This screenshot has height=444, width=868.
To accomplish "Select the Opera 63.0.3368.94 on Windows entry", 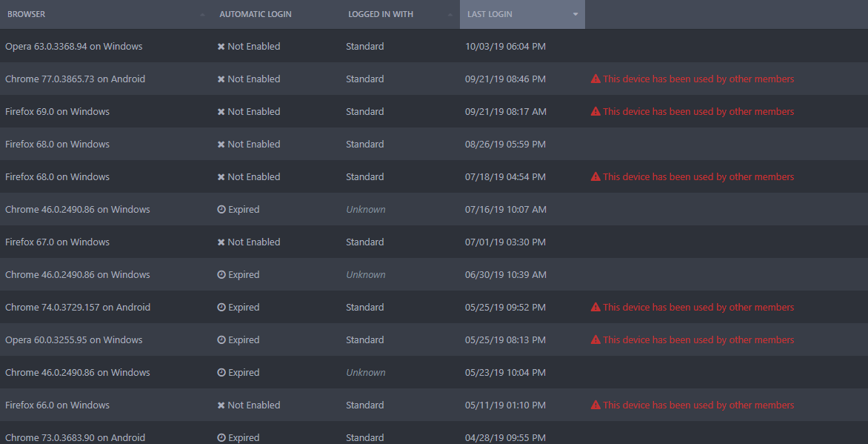I will tap(73, 47).
